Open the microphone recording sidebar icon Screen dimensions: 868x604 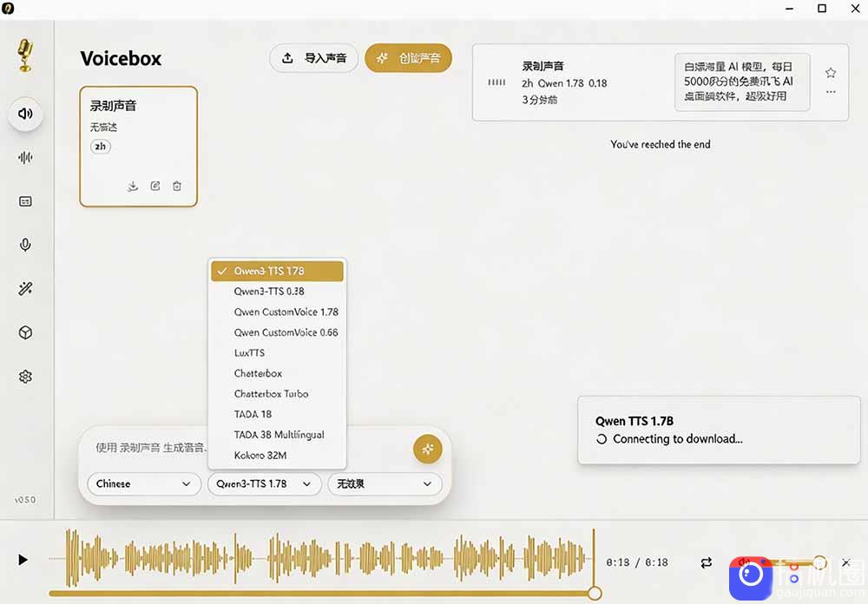coord(25,245)
